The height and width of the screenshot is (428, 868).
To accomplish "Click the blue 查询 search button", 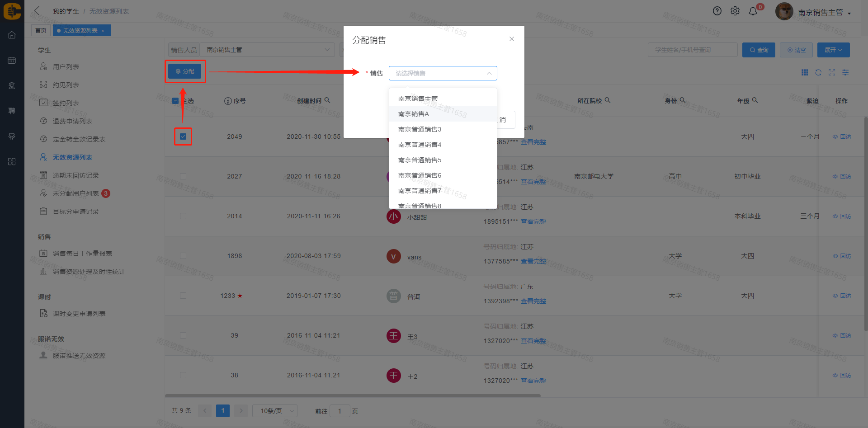I will click(x=759, y=50).
